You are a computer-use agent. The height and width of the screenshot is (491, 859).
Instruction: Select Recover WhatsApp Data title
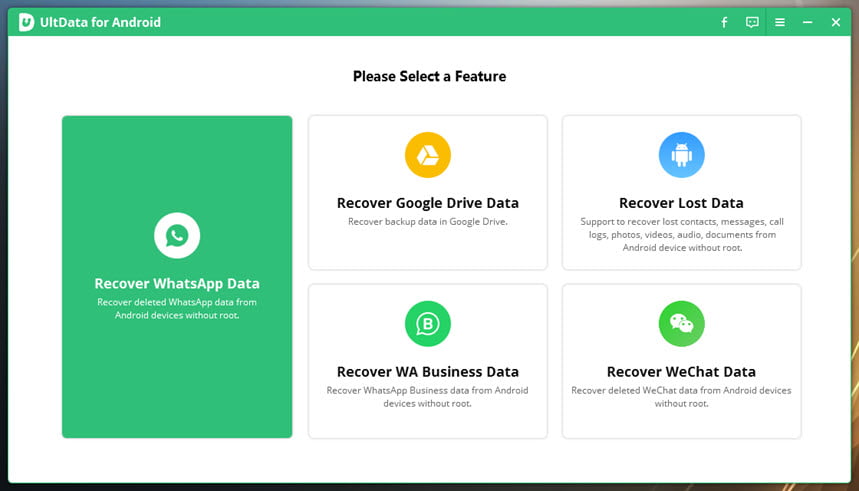[x=177, y=283]
